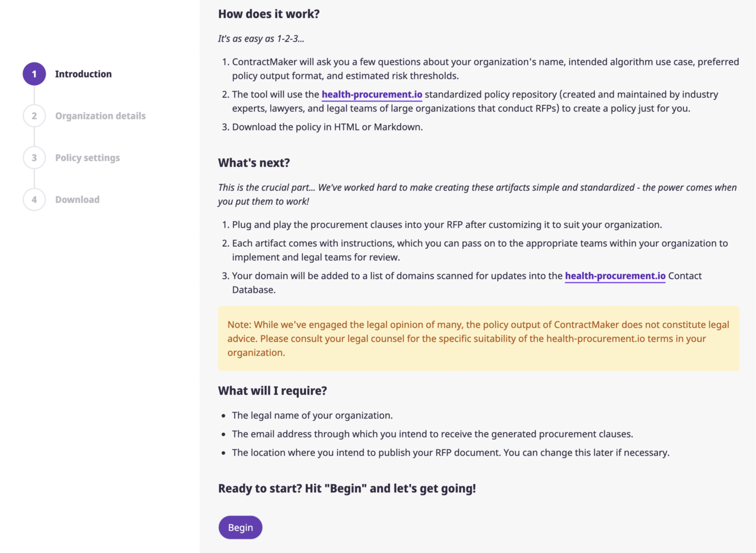This screenshot has height=553, width=756.
Task: Click the "legal name of your organization" bullet
Action: click(x=312, y=415)
